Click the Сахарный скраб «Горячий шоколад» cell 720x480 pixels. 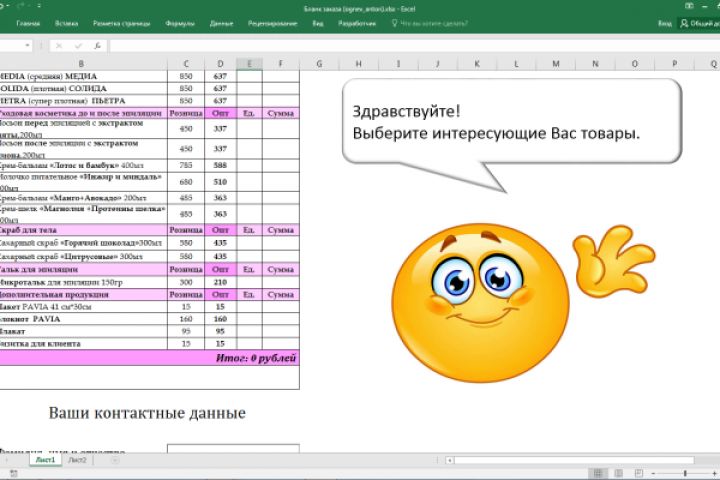(84, 243)
